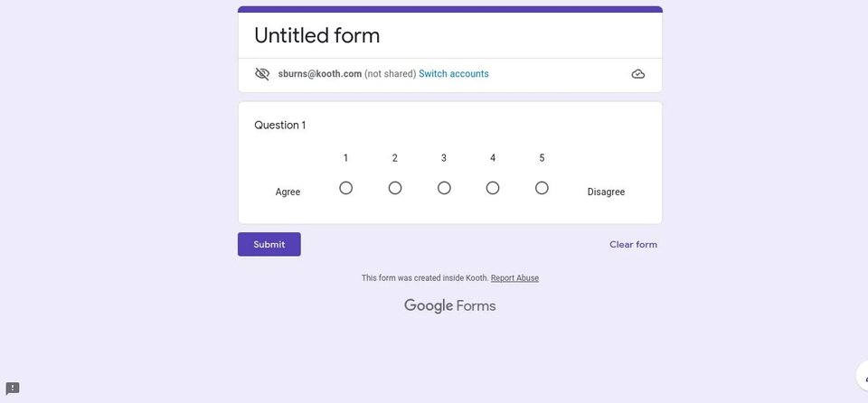The width and height of the screenshot is (868, 403).
Task: Open the Switch accounts link
Action: click(453, 73)
